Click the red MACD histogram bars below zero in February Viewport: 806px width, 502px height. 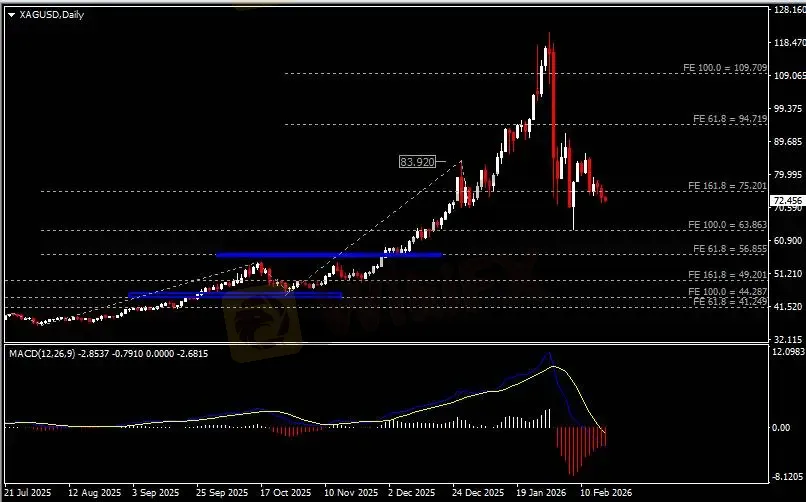click(x=581, y=450)
